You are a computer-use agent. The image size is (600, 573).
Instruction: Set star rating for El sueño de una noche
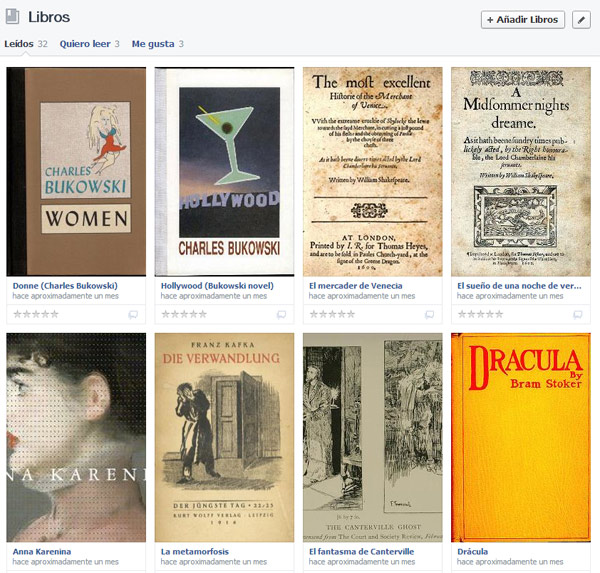pyautogui.click(x=481, y=314)
